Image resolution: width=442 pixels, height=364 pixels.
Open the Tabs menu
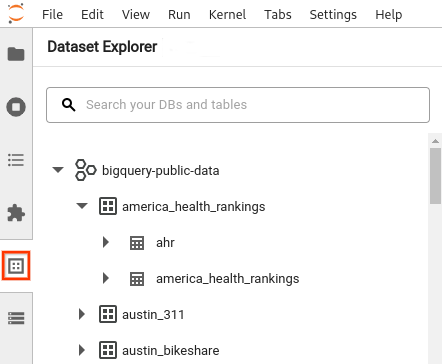coord(278,15)
